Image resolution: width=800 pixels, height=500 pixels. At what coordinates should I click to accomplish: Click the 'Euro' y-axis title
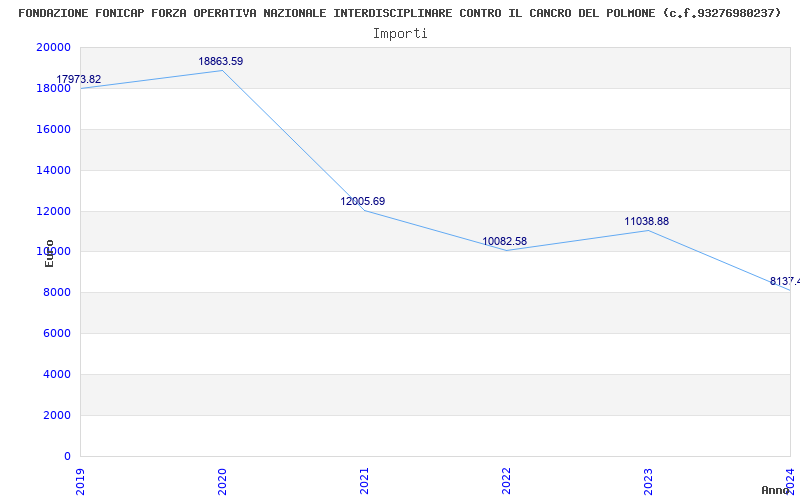point(49,253)
